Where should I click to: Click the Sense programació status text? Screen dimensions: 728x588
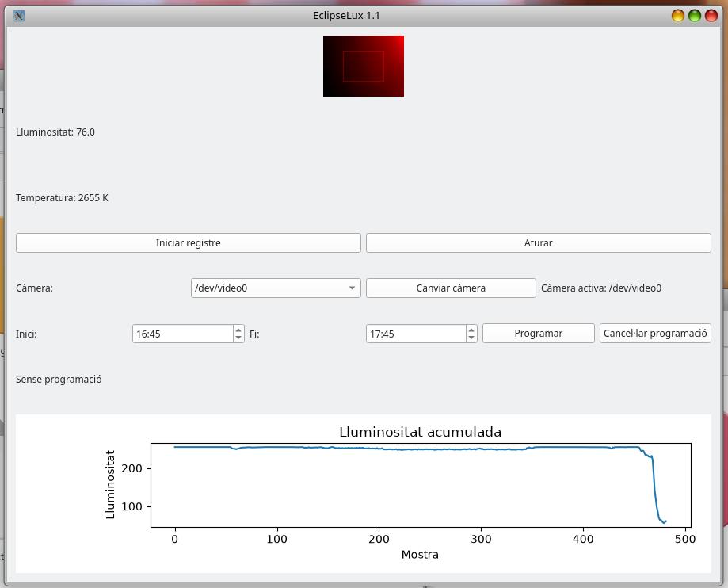click(x=59, y=380)
